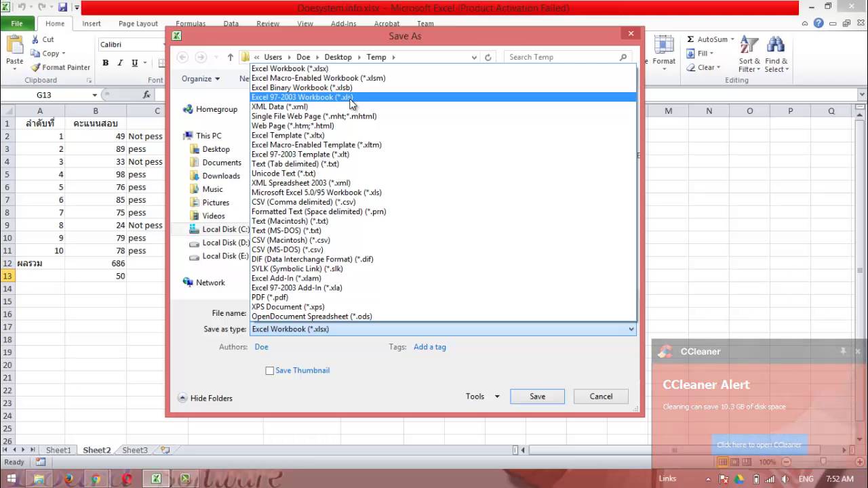
Task: Switch to the Sheet3 tab
Action: 134,450
